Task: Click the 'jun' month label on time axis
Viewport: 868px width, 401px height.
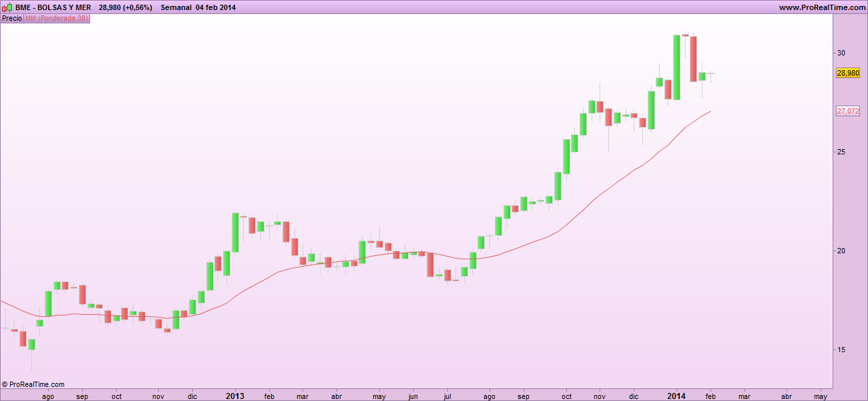Action: [413, 396]
